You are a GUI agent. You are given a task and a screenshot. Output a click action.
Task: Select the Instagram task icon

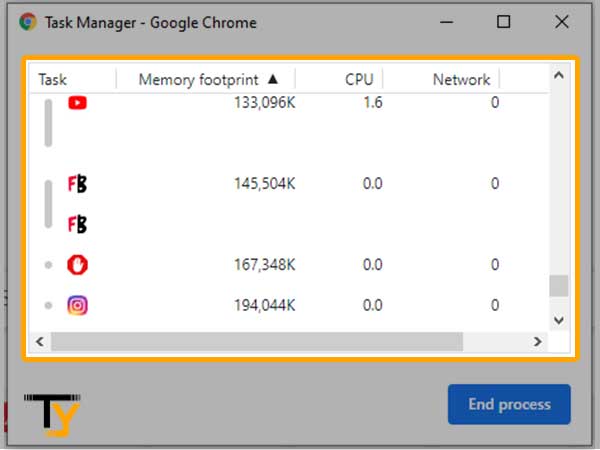point(77,305)
